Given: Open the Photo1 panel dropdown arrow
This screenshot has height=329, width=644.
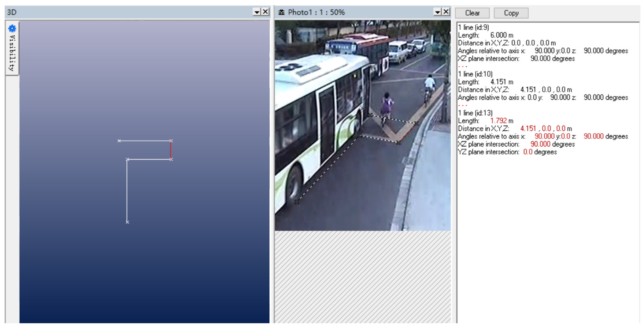Looking at the screenshot, I should click(x=437, y=12).
